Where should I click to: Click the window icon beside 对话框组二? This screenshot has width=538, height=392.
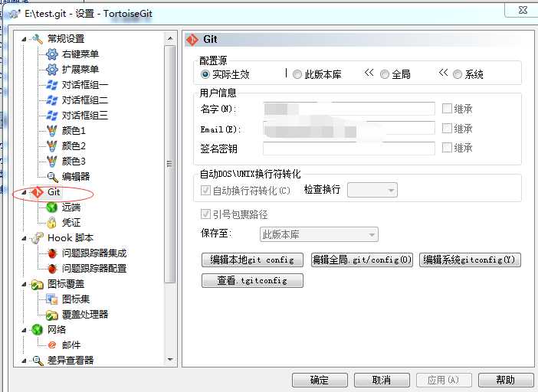[x=52, y=100]
